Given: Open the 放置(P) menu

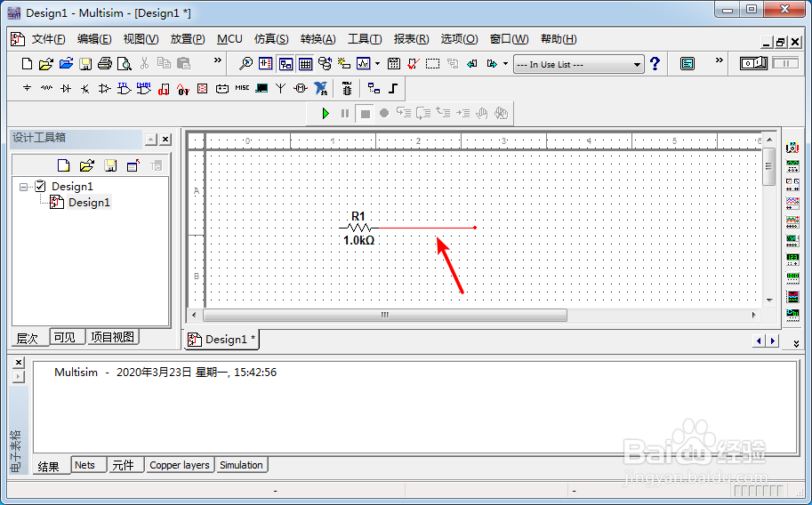Looking at the screenshot, I should coord(188,39).
